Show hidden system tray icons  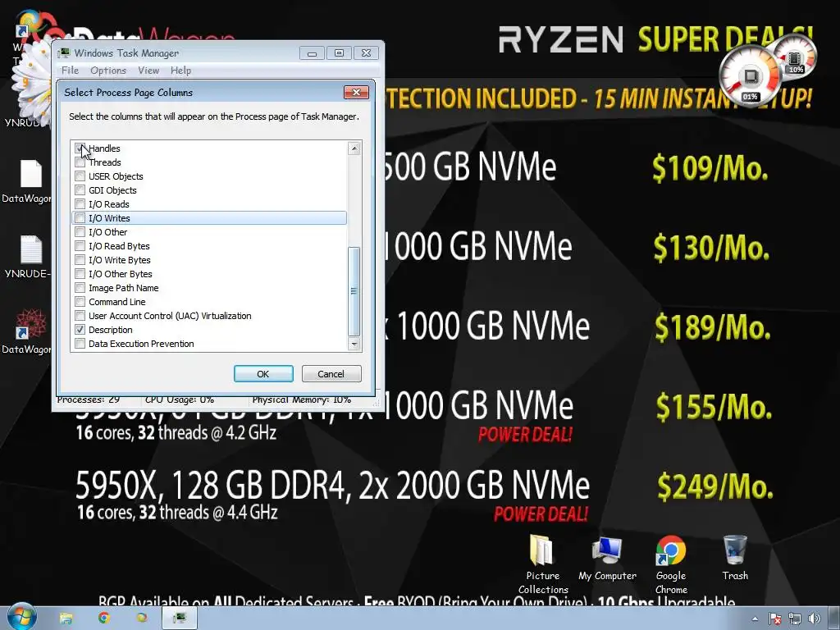[x=755, y=619]
